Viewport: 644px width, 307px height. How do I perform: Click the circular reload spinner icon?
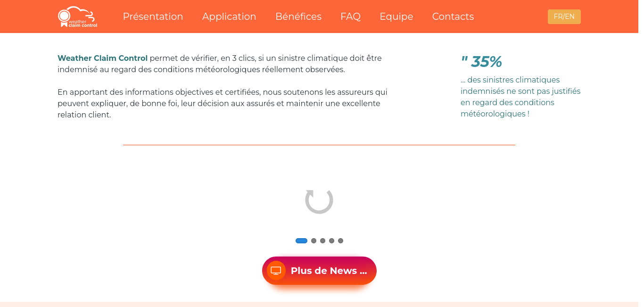tap(319, 200)
